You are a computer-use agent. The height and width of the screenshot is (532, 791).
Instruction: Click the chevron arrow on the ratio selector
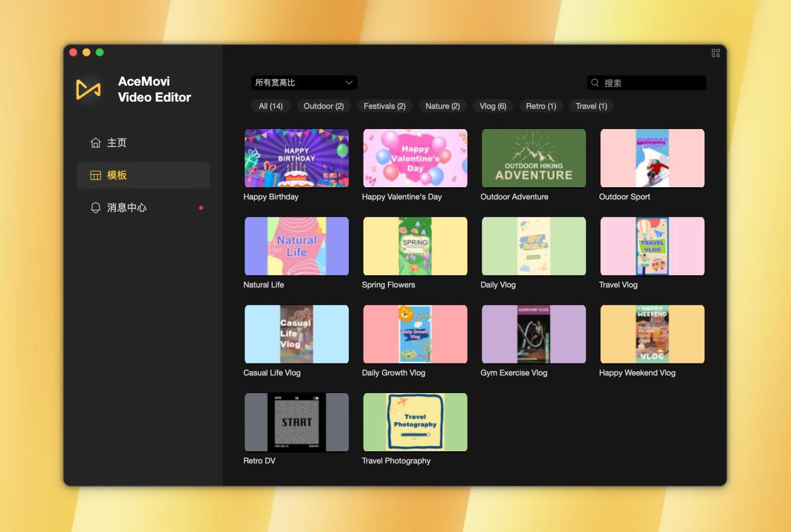[x=349, y=83]
